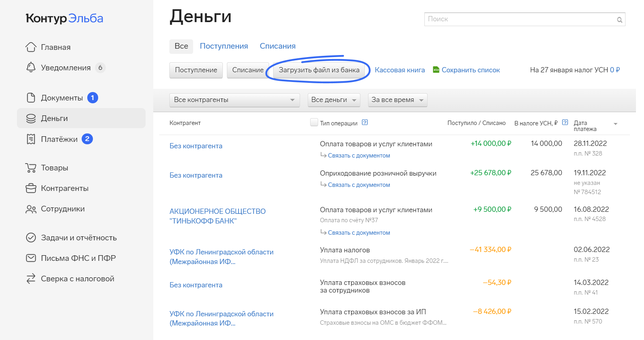Click the envelope icon for Письма ФНС и ПФР
Screen dimensions: 644x340
[x=31, y=258]
